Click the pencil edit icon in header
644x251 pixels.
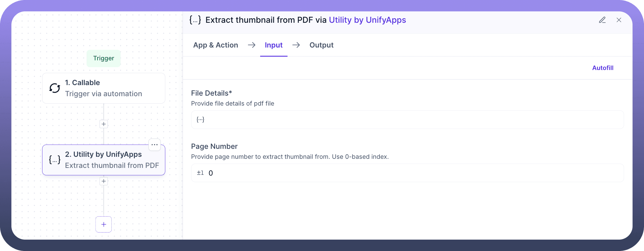(602, 20)
